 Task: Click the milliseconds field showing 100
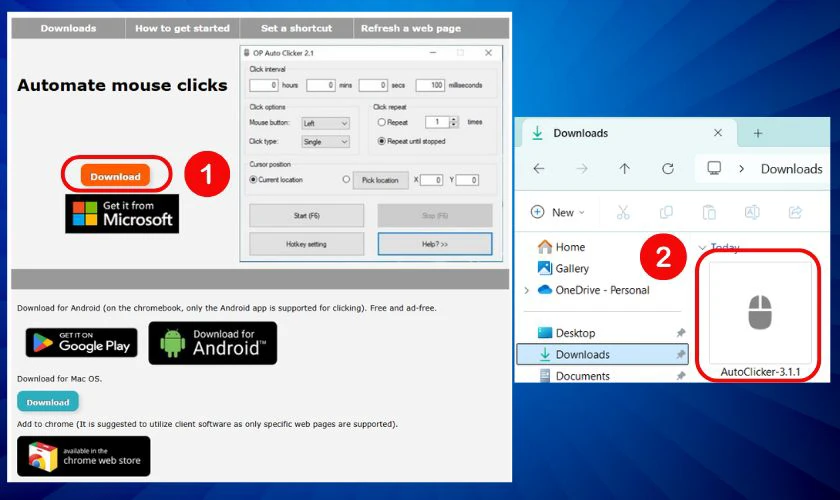[430, 85]
